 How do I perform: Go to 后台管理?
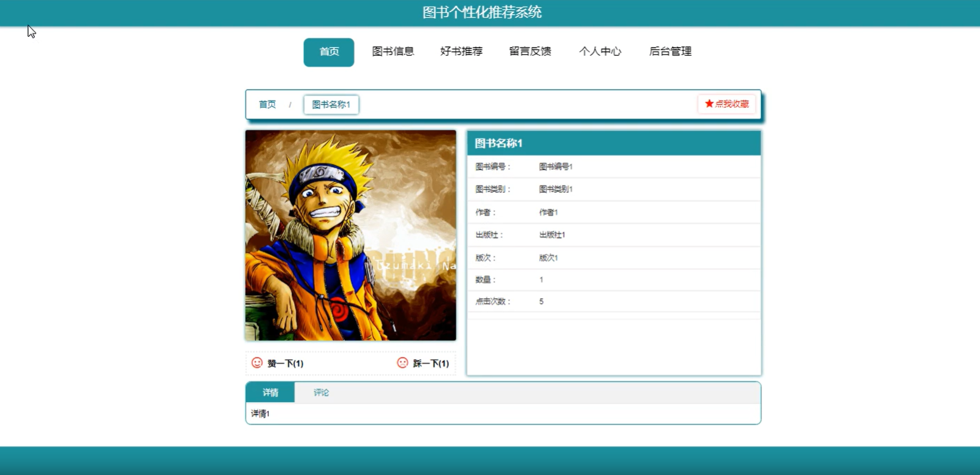coord(670,51)
